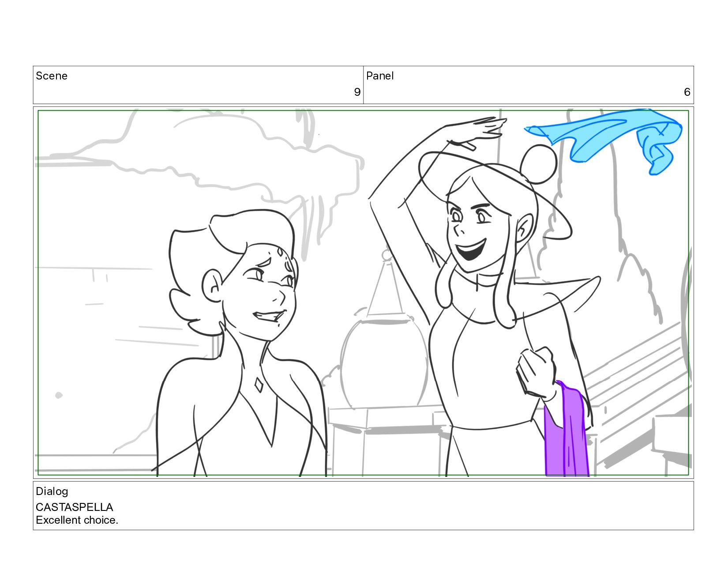Click the storyboard panel thumbnail image
Image resolution: width=728 pixels, height=563 pixels.
point(363,292)
